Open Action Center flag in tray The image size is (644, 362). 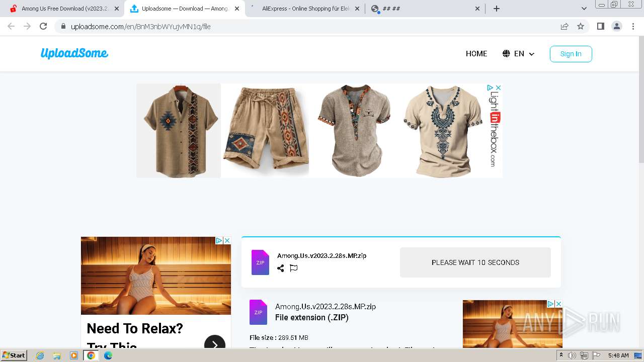[x=596, y=355]
